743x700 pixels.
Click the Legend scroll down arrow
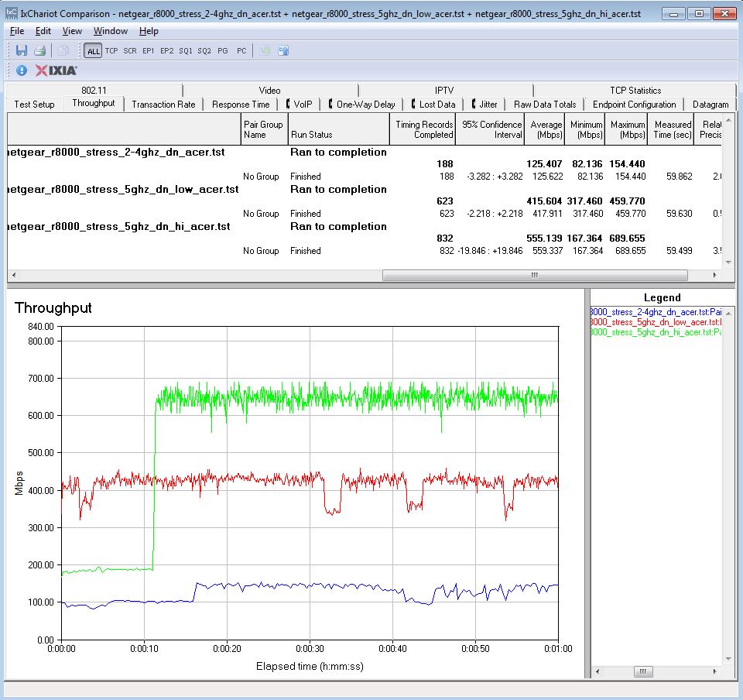pyautogui.click(x=728, y=659)
